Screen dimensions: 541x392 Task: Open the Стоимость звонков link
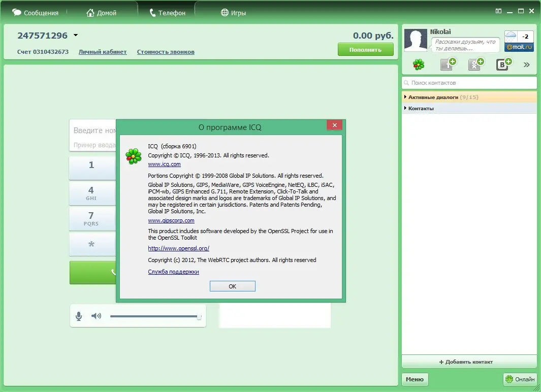point(166,52)
